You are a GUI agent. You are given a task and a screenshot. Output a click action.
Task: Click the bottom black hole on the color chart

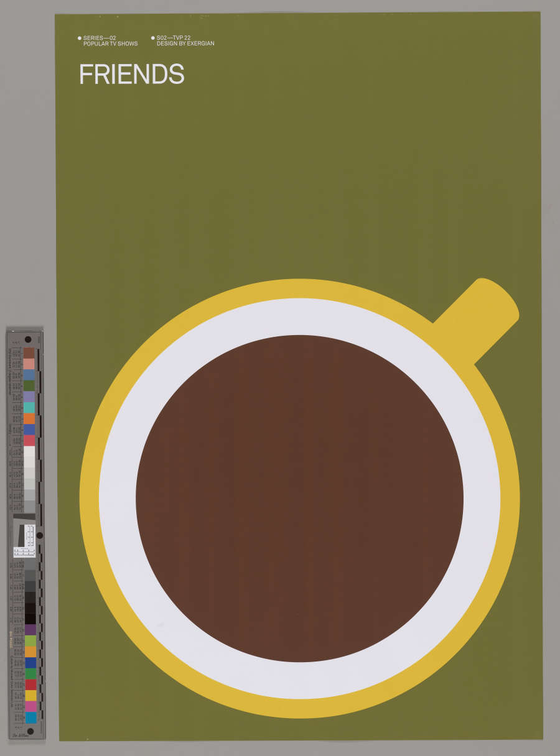pyautogui.click(x=30, y=731)
